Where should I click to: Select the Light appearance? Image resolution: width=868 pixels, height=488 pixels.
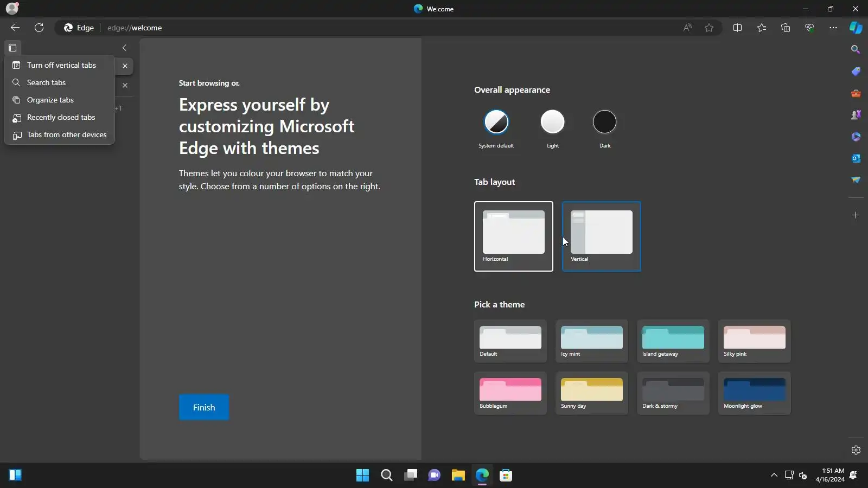(x=553, y=122)
